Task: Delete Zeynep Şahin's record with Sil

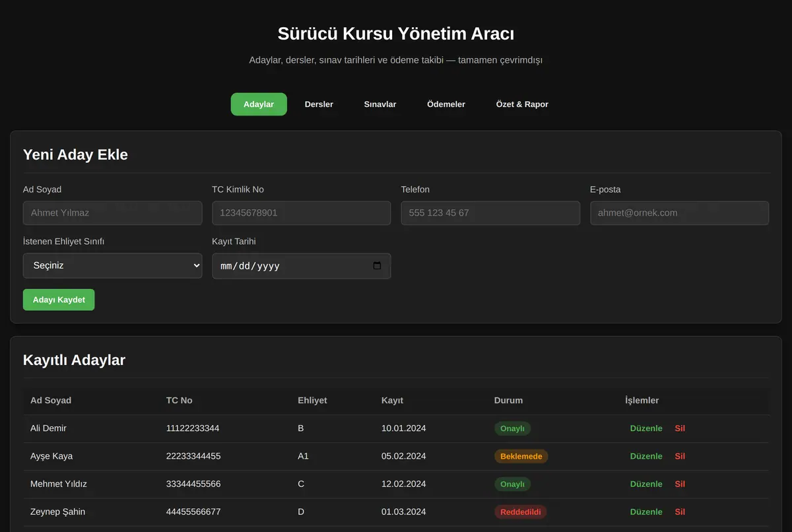Action: [x=680, y=512]
